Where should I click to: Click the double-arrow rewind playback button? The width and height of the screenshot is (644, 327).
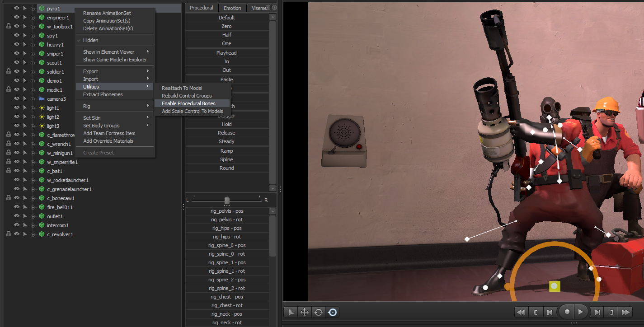pos(521,312)
